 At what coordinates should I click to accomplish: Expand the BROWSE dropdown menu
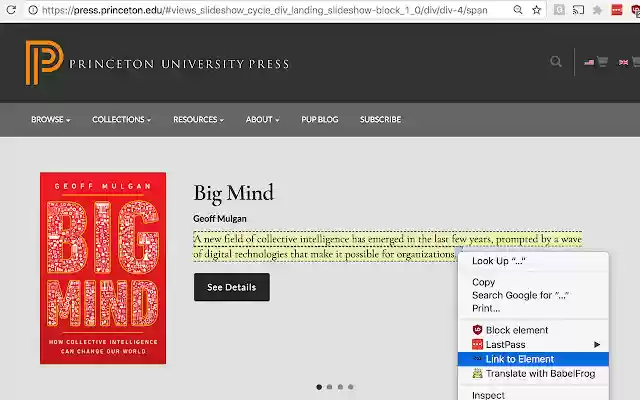point(51,120)
